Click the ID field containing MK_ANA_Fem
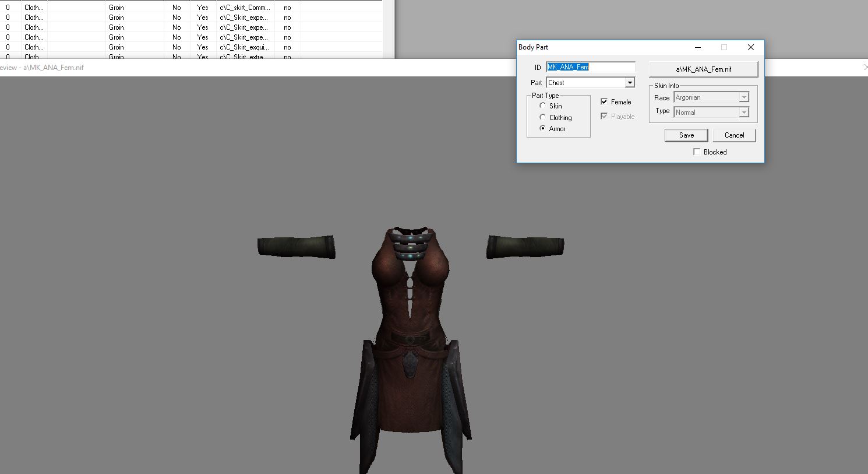868x474 pixels. (x=590, y=67)
